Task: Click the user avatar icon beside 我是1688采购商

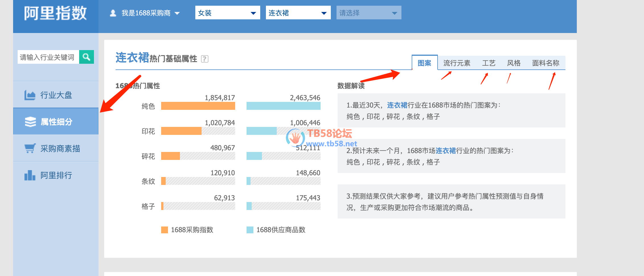Action: click(x=113, y=13)
